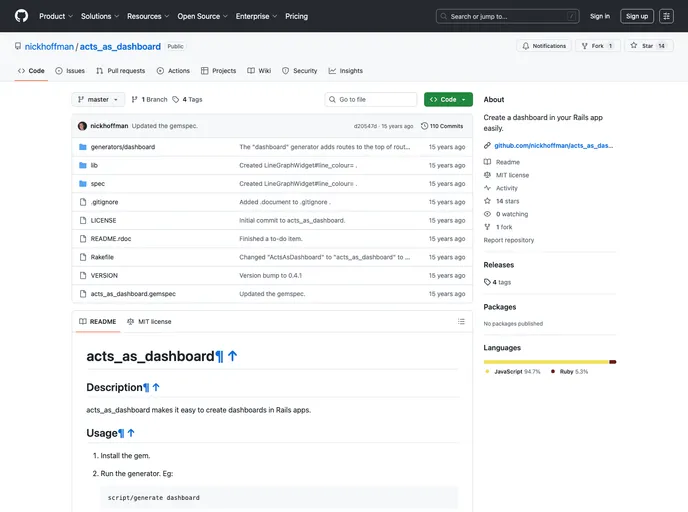The height and width of the screenshot is (512, 688).
Task: Click the JavaScript 94.7% language entry
Action: click(x=512, y=372)
